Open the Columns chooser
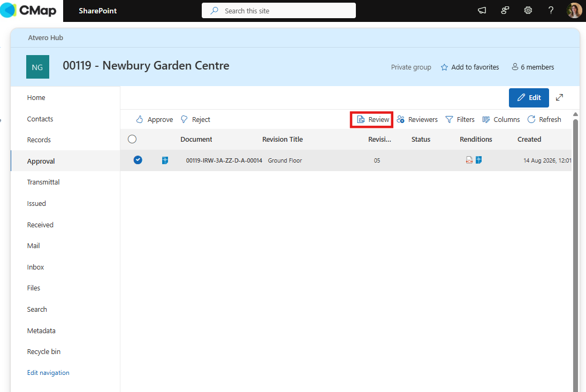The width and height of the screenshot is (586, 392). 501,119
